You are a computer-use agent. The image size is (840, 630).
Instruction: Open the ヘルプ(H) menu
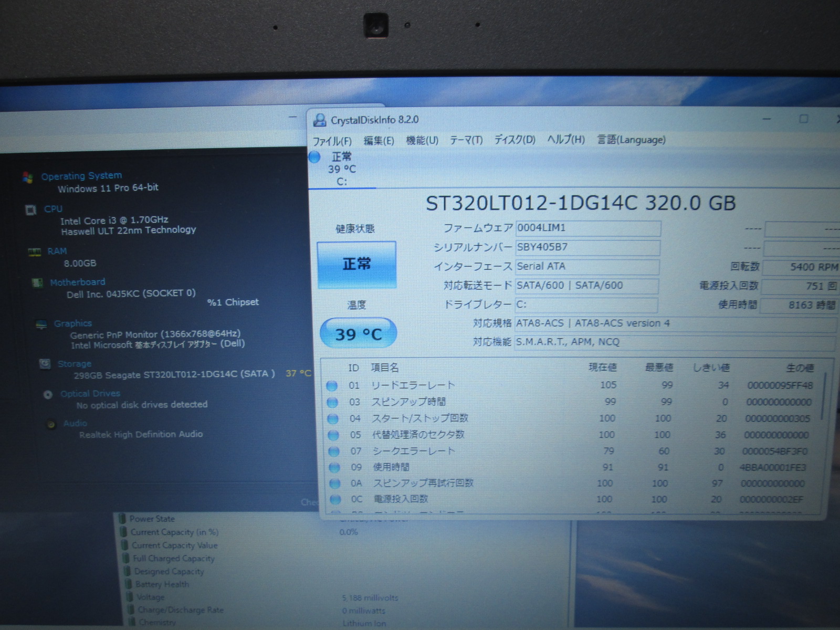565,140
